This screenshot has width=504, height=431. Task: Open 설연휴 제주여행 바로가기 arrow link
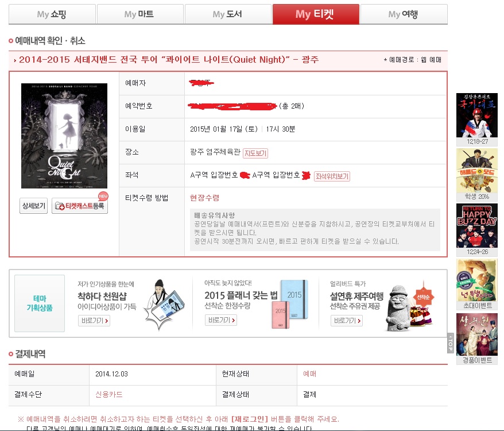347,321
